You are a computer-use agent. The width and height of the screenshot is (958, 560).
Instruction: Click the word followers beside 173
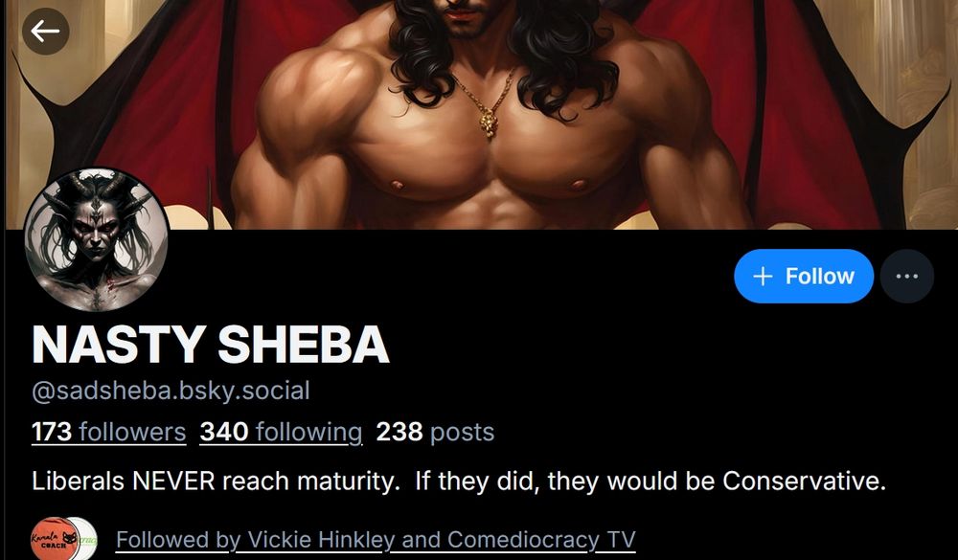point(132,432)
